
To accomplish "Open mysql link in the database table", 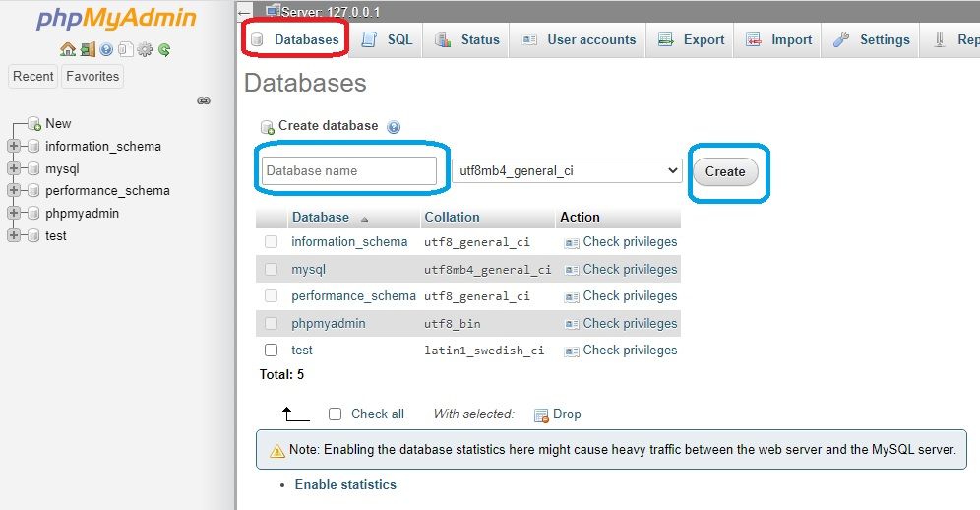I will tap(308, 270).
